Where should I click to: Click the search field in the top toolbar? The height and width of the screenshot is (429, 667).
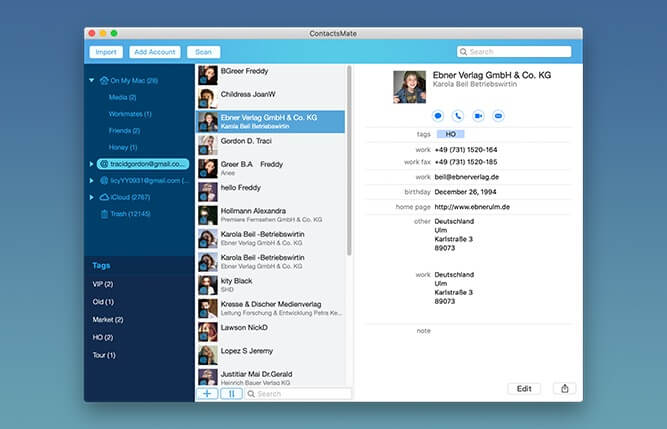513,52
